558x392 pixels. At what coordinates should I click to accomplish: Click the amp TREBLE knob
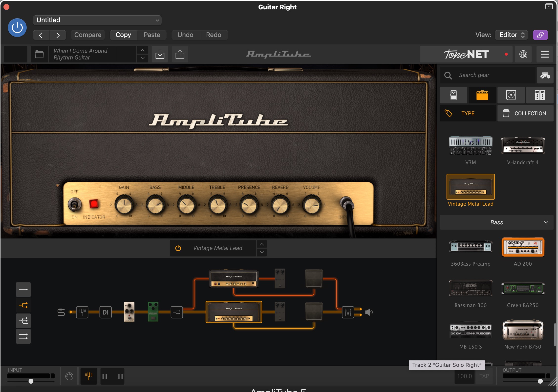217,205
